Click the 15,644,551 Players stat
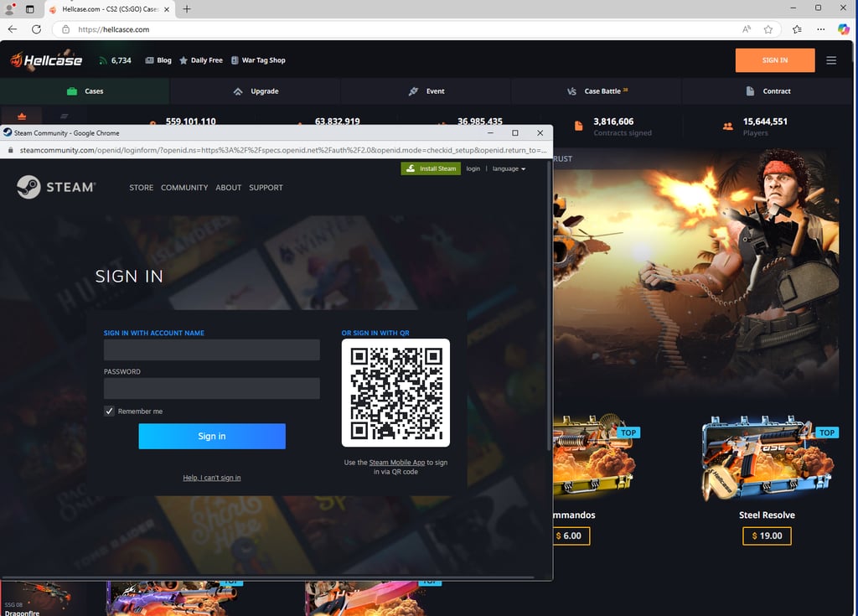This screenshot has width=858, height=616. click(764, 127)
